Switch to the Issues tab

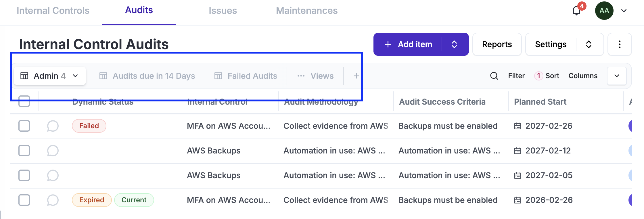pos(223,11)
